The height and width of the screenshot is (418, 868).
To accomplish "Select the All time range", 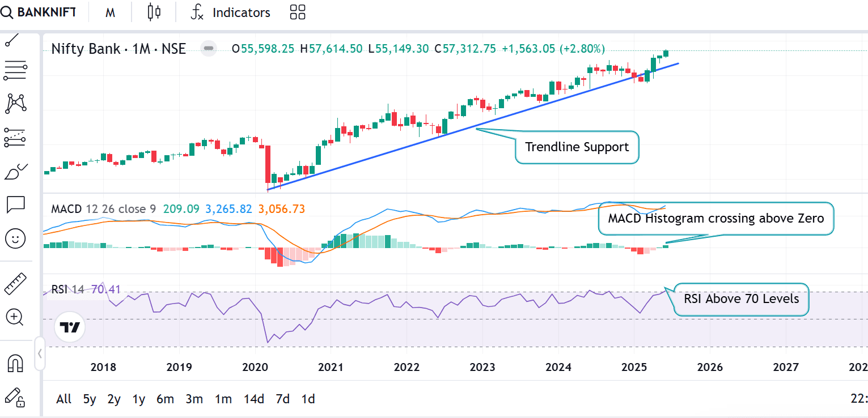I will click(64, 399).
